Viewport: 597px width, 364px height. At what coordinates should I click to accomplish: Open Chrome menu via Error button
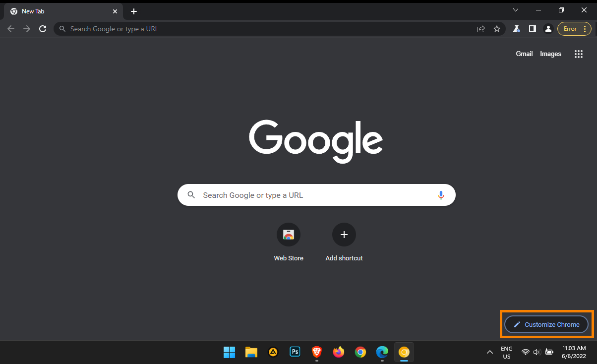574,29
